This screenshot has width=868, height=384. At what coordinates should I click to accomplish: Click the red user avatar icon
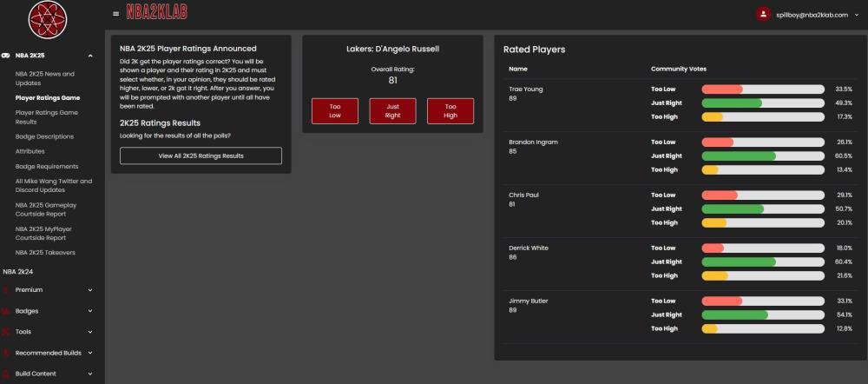763,14
